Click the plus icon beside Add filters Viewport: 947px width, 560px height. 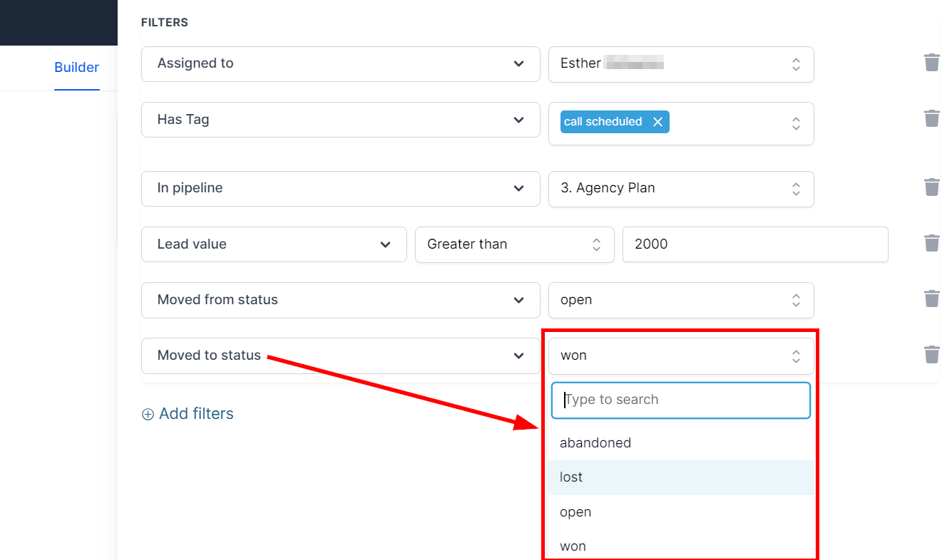point(148,415)
